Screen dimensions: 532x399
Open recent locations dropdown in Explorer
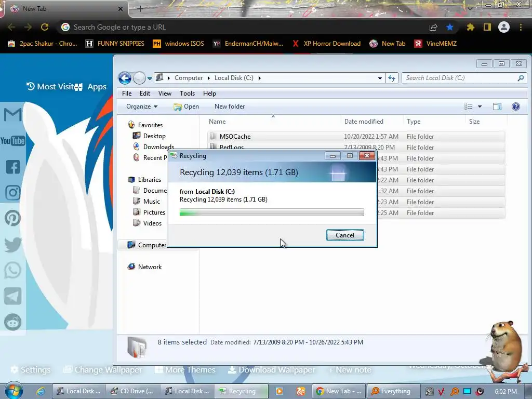150,78
